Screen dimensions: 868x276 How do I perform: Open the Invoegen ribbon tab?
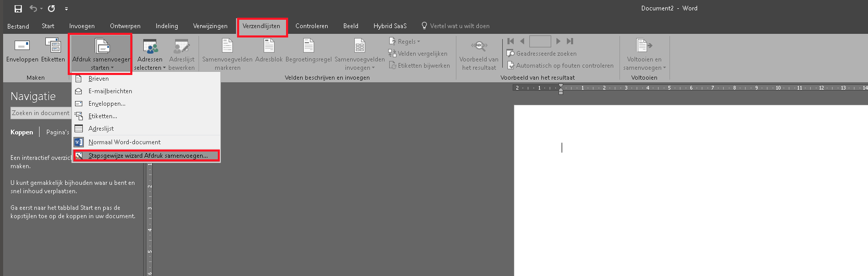(x=82, y=26)
